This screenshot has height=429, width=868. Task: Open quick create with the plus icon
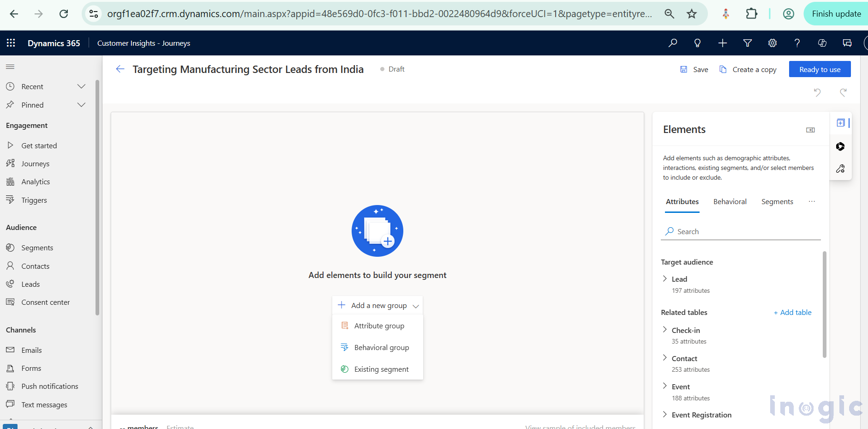pos(722,43)
